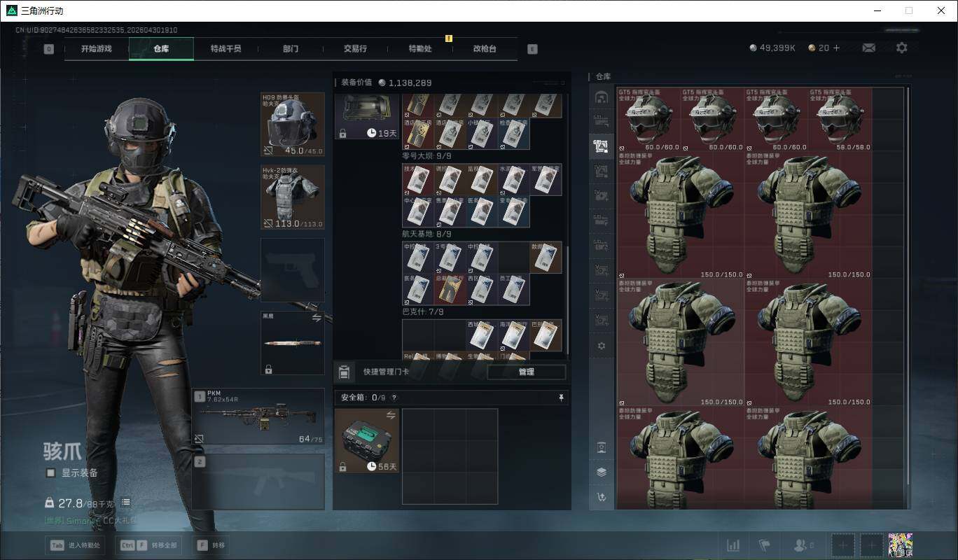
Task: Open the 开始游戏 tab
Action: pyautogui.click(x=96, y=48)
